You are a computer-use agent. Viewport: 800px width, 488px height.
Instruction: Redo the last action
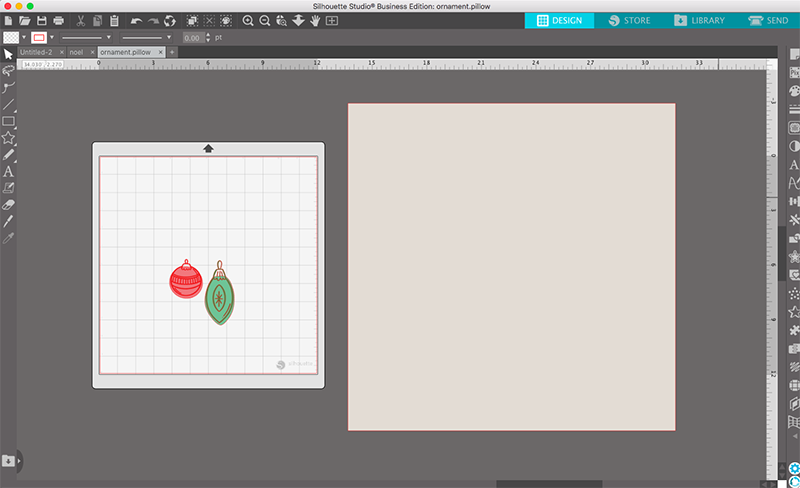click(x=153, y=21)
